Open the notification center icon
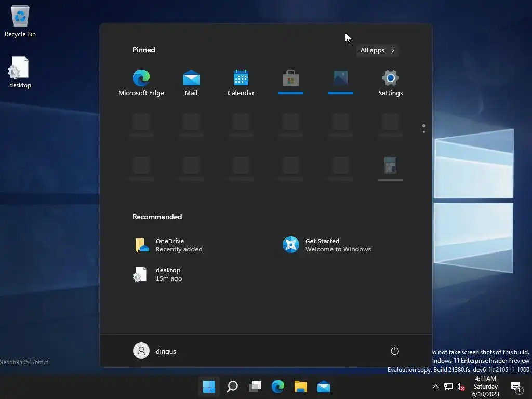 [516, 387]
